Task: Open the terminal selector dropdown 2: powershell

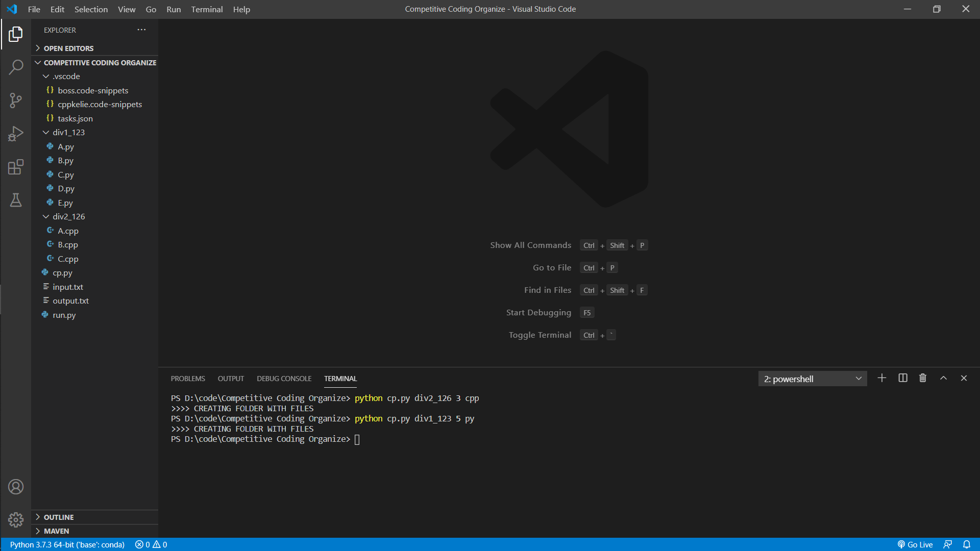Action: 813,379
